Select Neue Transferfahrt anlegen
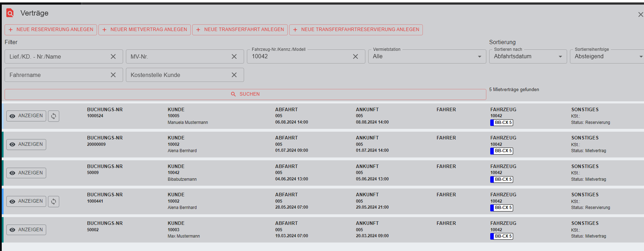This screenshot has width=644, height=251. point(240,30)
